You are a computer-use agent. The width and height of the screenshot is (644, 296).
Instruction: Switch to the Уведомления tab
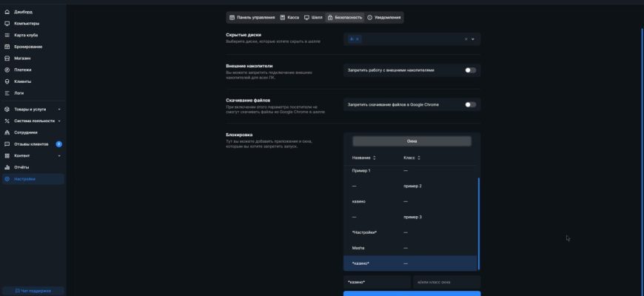[x=383, y=17]
